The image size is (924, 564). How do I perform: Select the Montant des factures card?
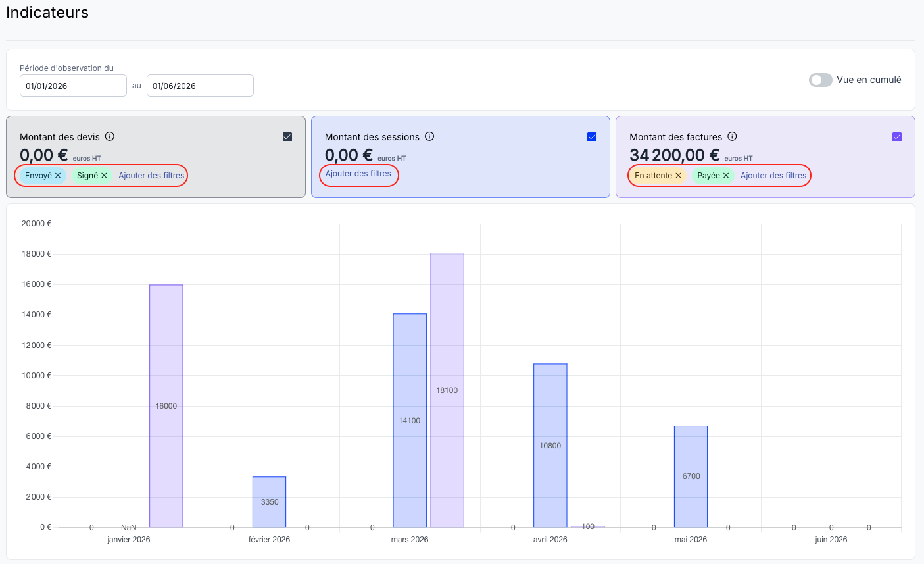tap(766, 157)
